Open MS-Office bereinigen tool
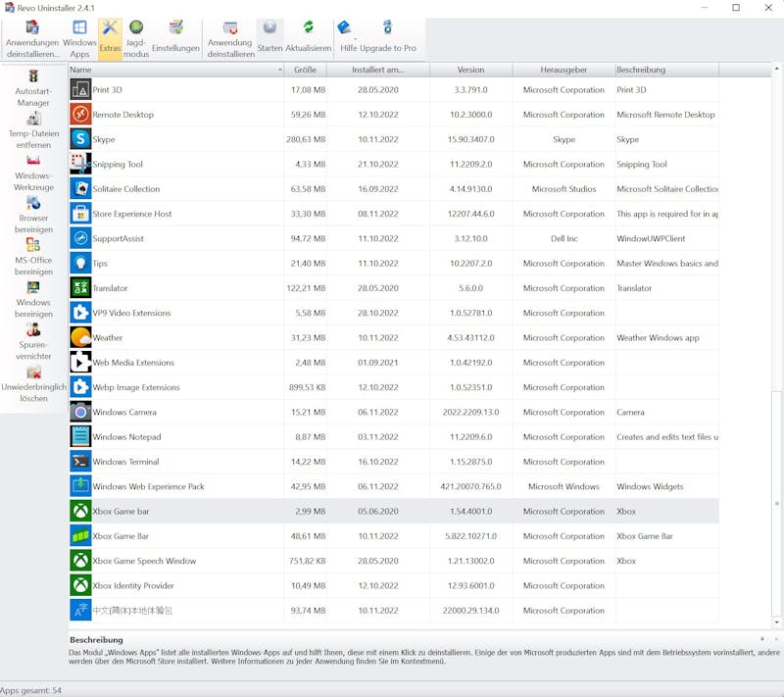Viewport: 784px width, 697px height. click(x=33, y=258)
